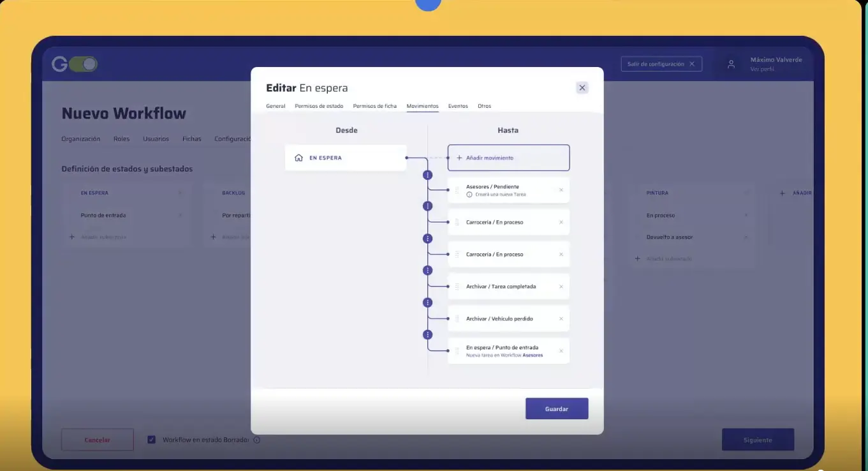
Task: Close the Editar En espera dialog
Action: 582,88
